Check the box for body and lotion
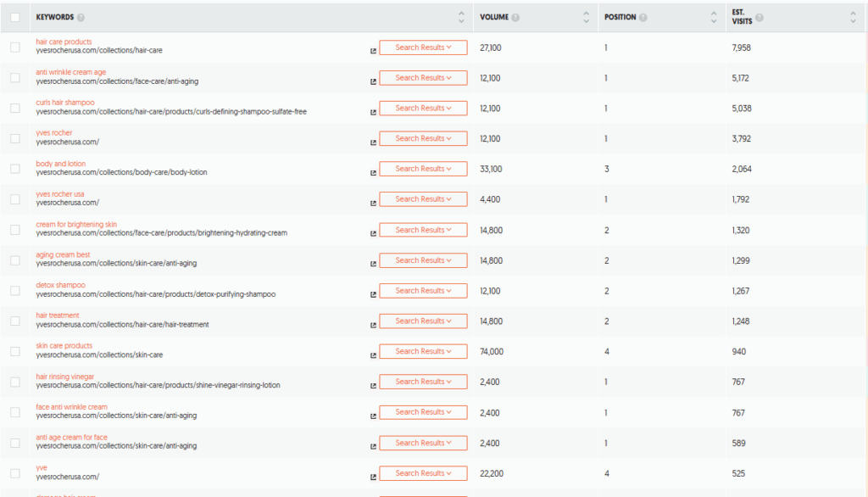 pos(15,169)
